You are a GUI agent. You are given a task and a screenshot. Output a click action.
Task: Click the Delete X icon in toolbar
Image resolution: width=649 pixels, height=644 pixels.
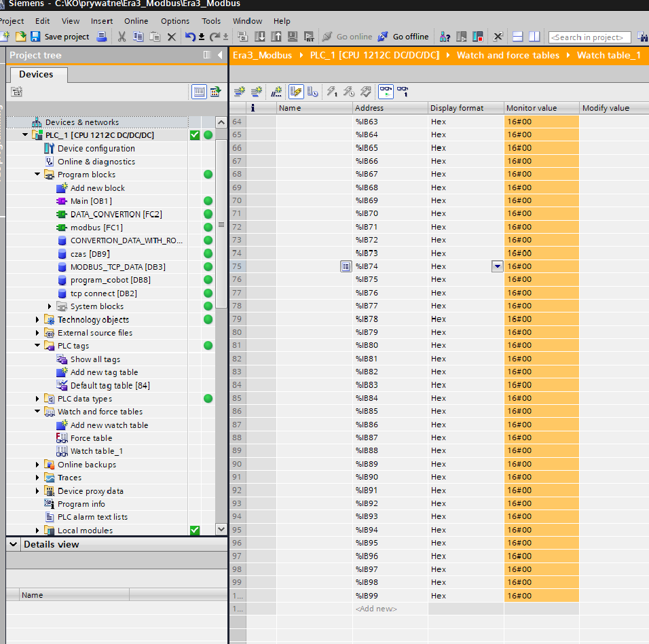[x=171, y=37]
